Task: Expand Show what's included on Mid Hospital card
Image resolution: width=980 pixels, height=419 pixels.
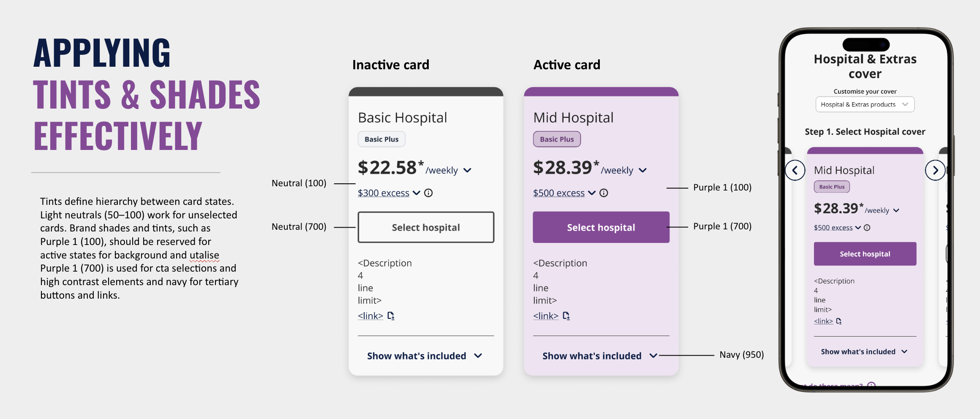Action: [600, 356]
